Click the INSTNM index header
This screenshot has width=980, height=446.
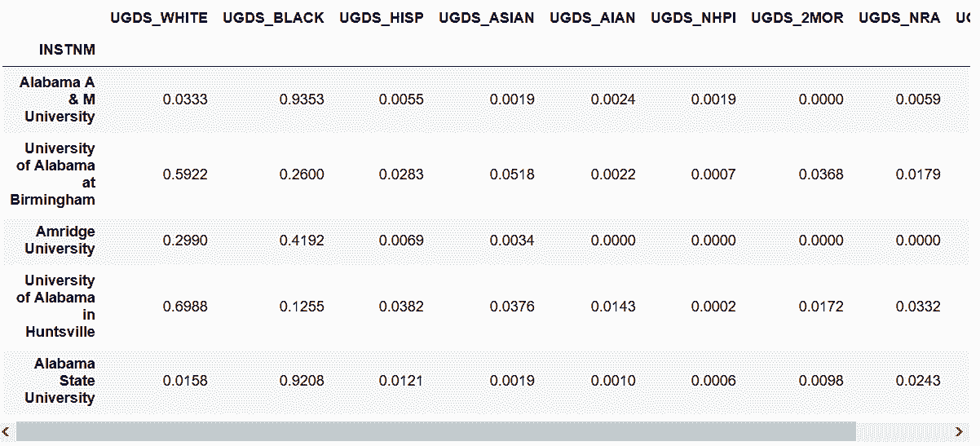tap(67, 50)
